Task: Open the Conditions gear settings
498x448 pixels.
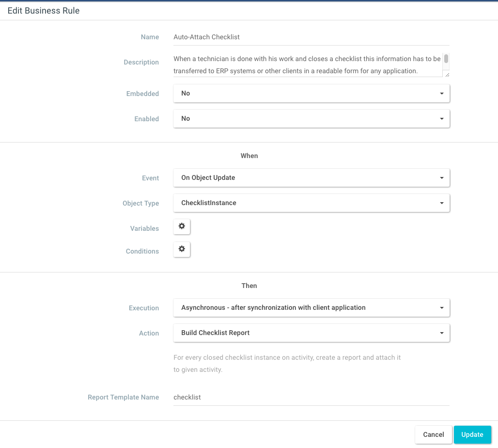Action: coord(182,249)
